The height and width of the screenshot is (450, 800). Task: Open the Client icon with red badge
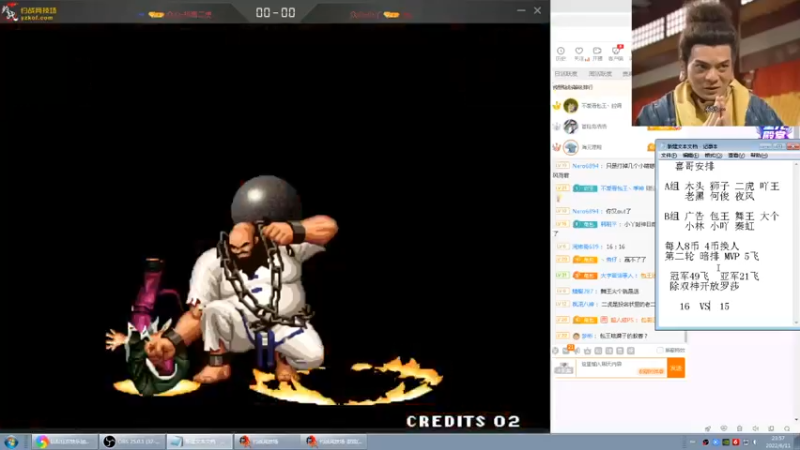616,53
